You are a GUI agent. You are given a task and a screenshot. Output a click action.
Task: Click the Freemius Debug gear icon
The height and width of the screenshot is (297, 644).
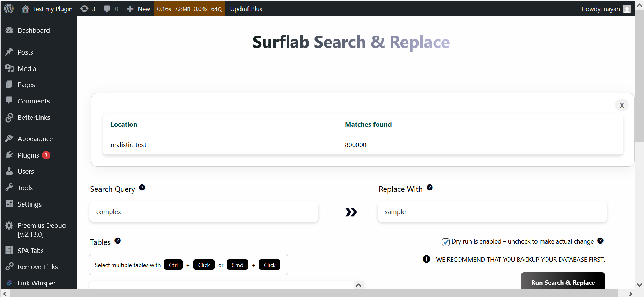[9, 225]
